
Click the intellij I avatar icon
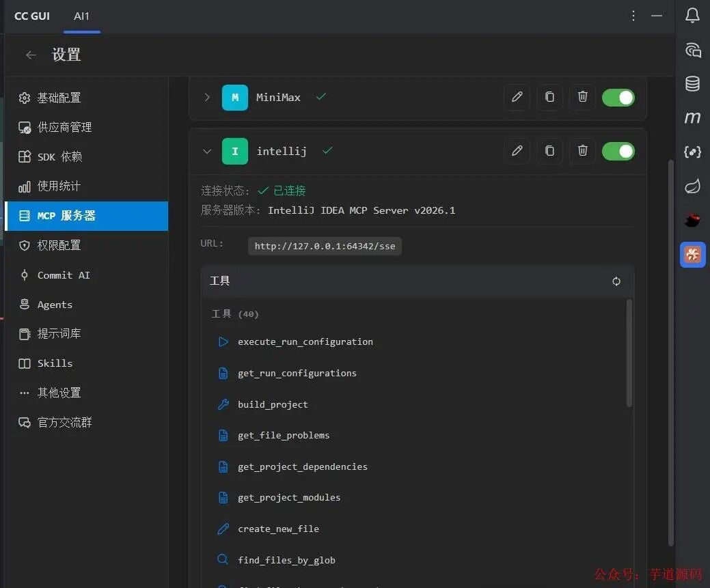click(x=234, y=151)
